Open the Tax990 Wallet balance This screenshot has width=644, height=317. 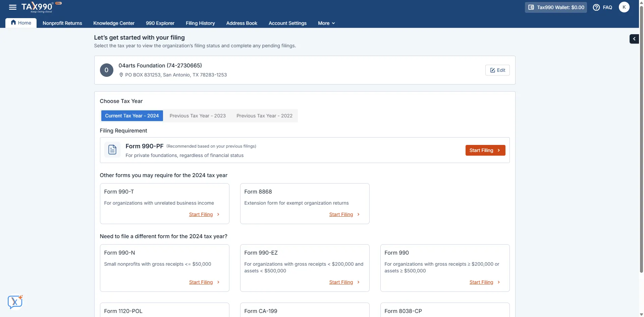tap(556, 7)
